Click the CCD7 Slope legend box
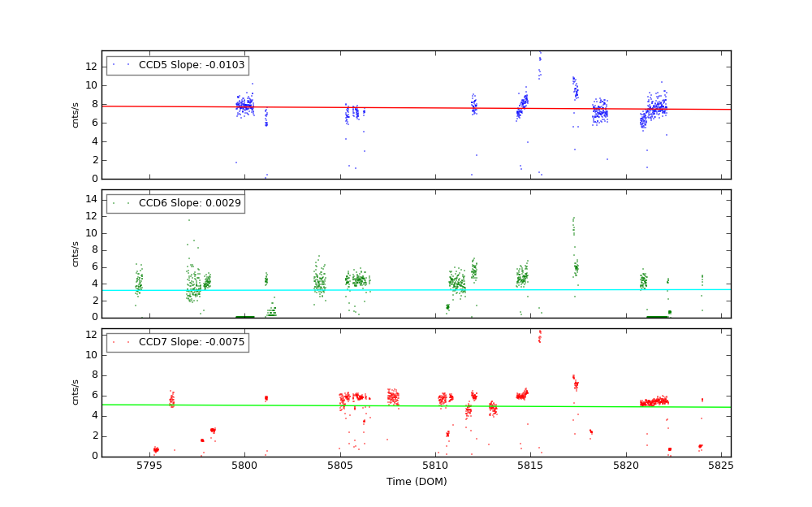The width and height of the screenshot is (812, 507). pyautogui.click(x=177, y=342)
